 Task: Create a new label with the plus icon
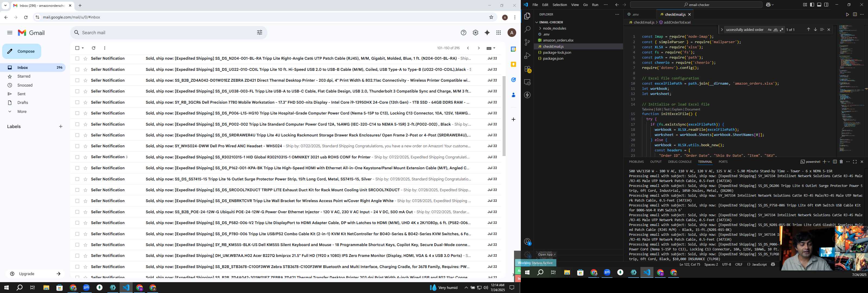pyautogui.click(x=61, y=127)
